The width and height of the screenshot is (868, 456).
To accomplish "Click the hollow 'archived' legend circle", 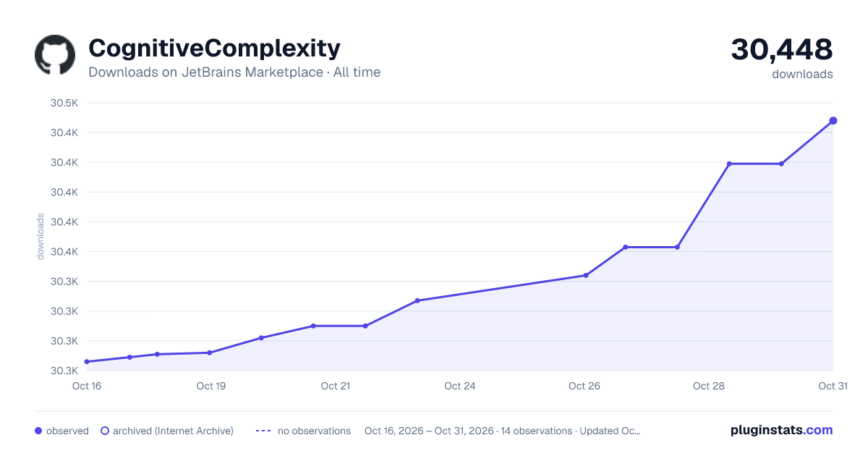I will (x=104, y=431).
